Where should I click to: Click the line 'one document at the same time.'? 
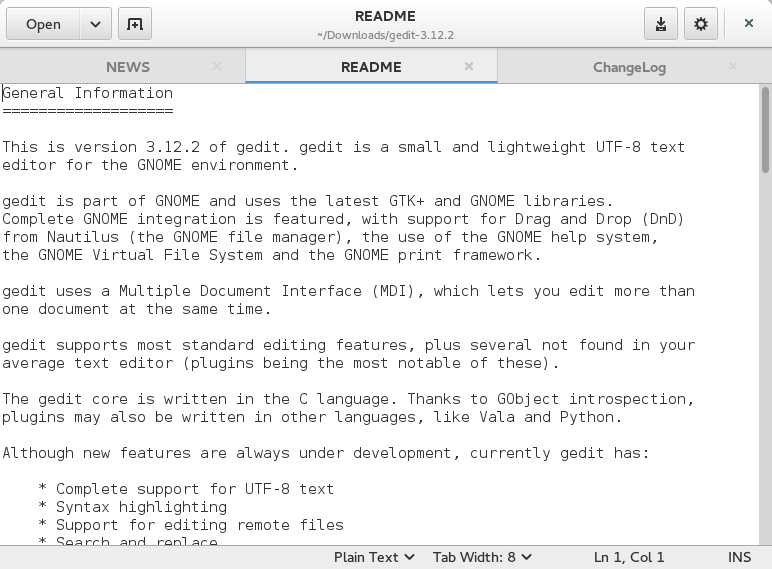[x=136, y=309]
